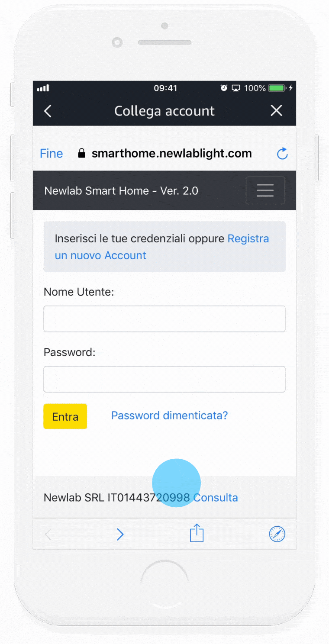
Task: Go back with the browser back arrow
Action: coord(48,535)
